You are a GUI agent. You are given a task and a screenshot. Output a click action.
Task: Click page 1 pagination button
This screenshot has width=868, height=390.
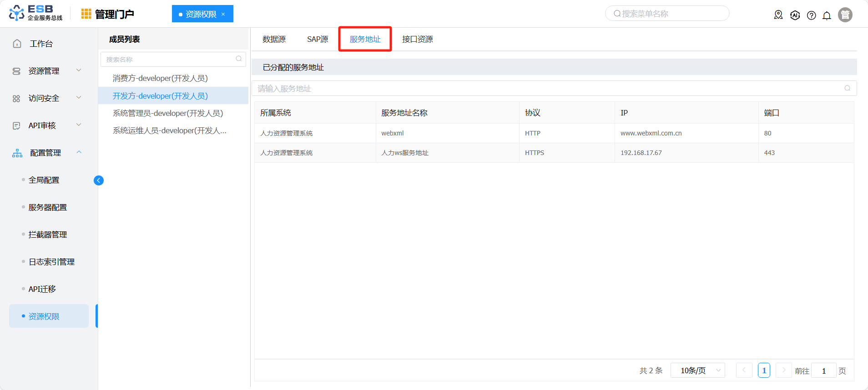tap(764, 370)
